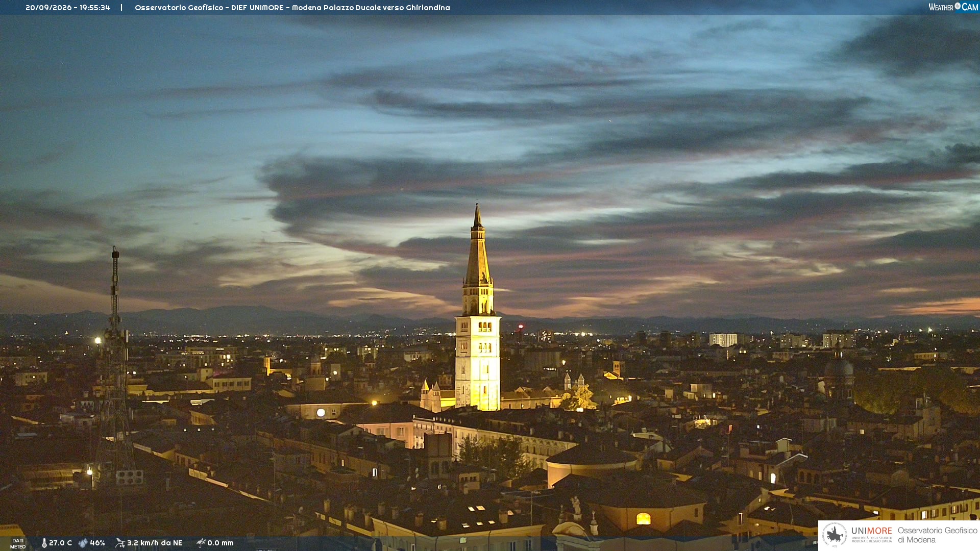Image resolution: width=980 pixels, height=551 pixels.
Task: Click the thermometer temperature icon
Action: pos(44,543)
